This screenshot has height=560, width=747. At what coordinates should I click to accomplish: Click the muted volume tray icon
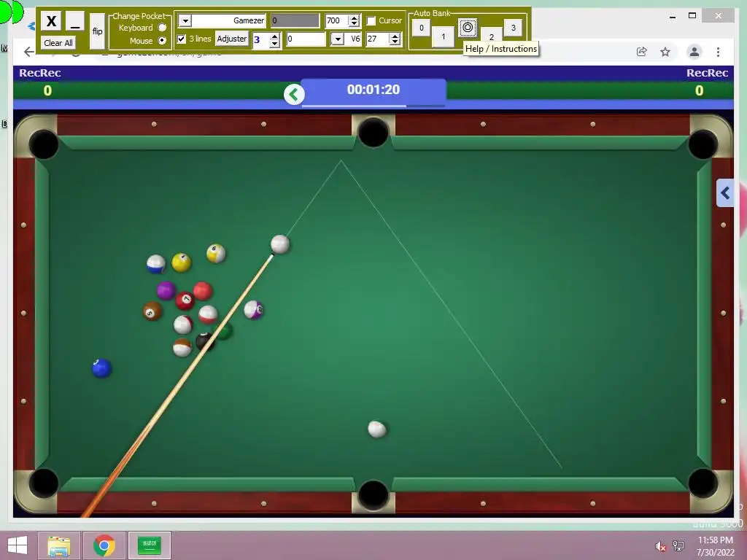coord(660,546)
